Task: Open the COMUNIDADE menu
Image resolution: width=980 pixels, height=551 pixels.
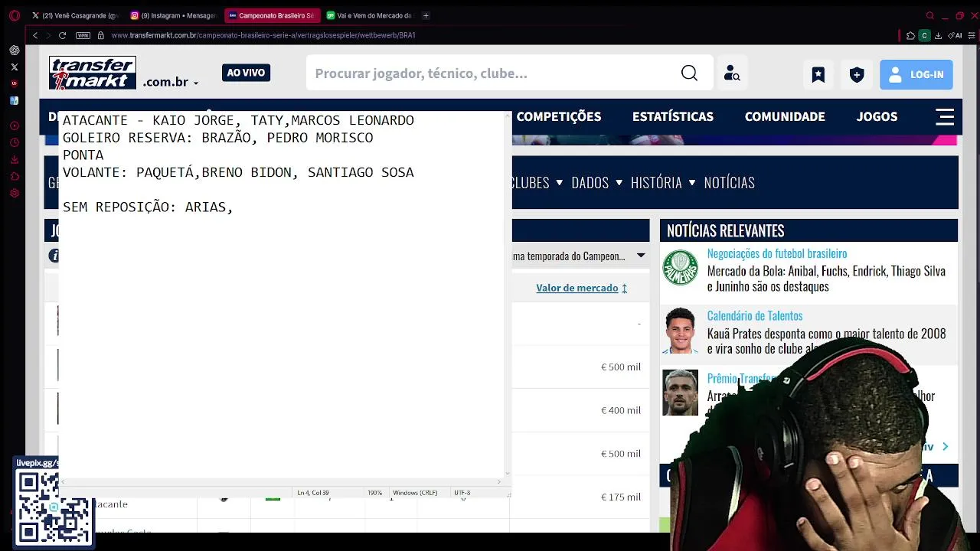Action: pos(785,116)
